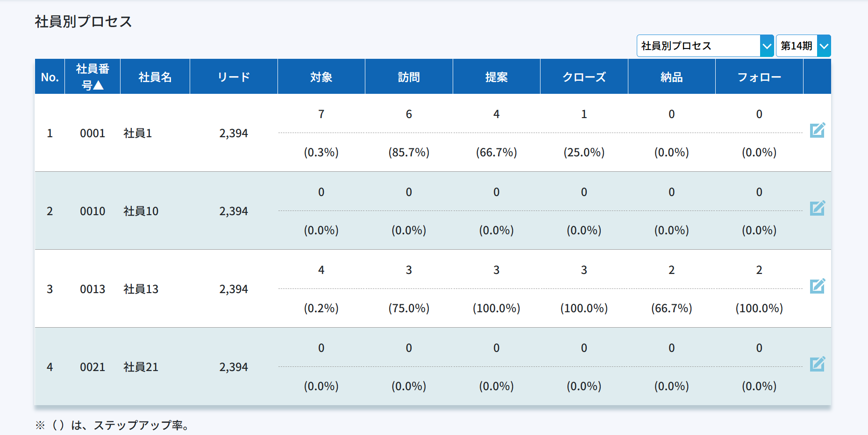Click the No. column header
The height and width of the screenshot is (435, 868).
[x=50, y=77]
